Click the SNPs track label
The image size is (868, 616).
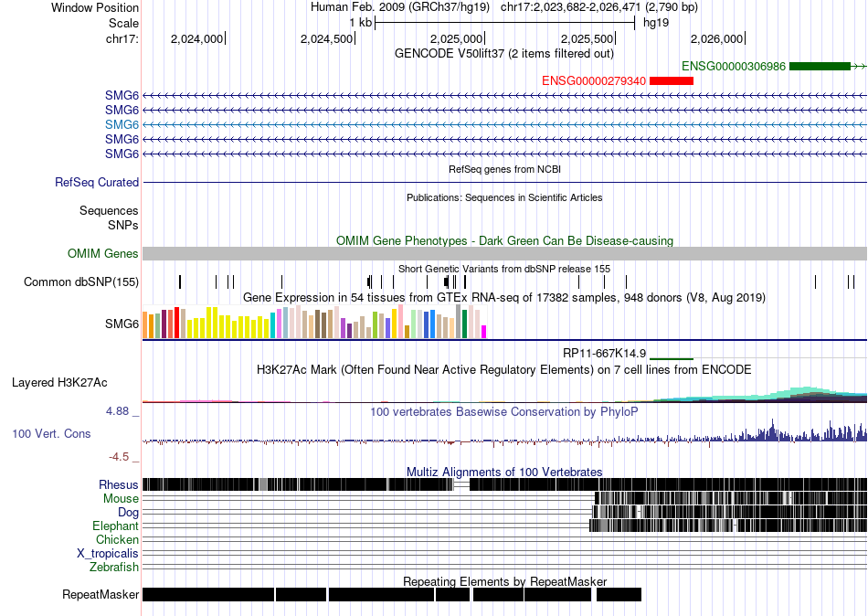(123, 226)
